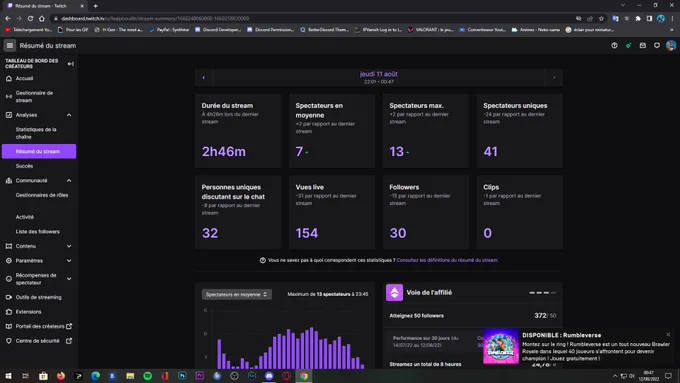
Task: Open Portail des créateurs external link
Action: 39,326
